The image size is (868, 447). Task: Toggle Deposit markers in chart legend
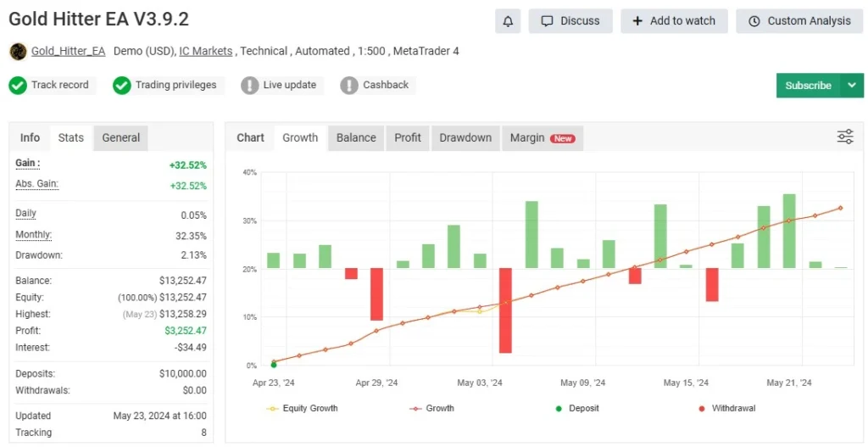[576, 408]
